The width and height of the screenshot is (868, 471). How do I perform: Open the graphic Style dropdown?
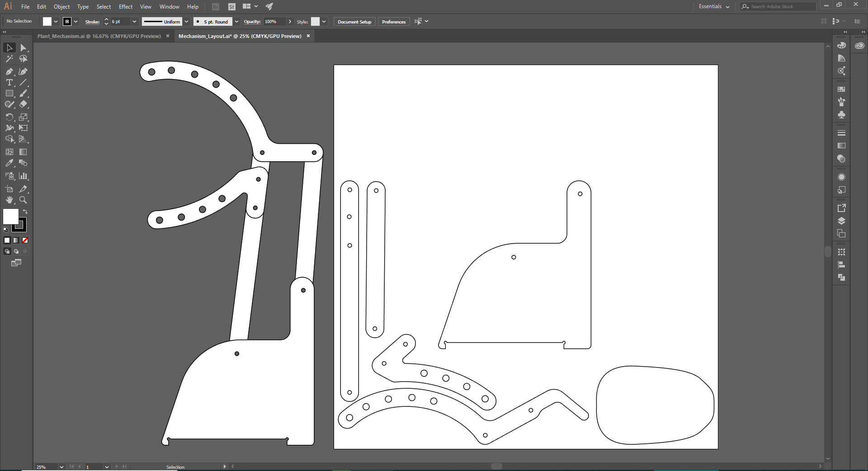tap(324, 21)
